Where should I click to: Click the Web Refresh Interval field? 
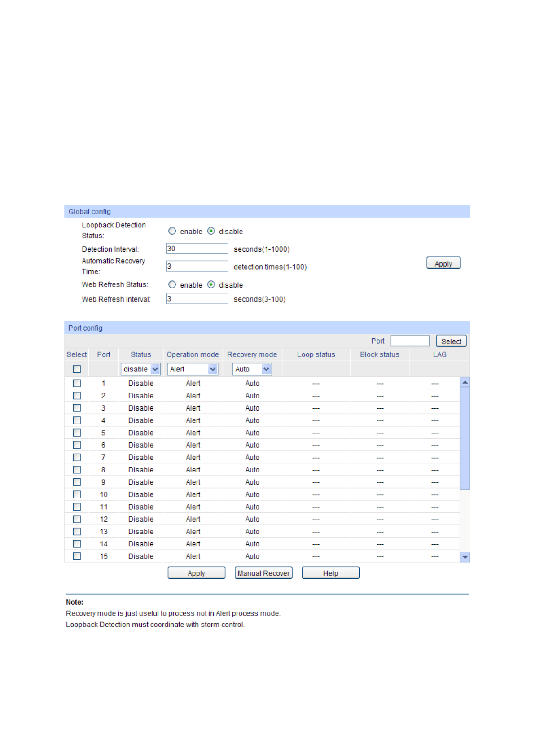[x=197, y=298]
